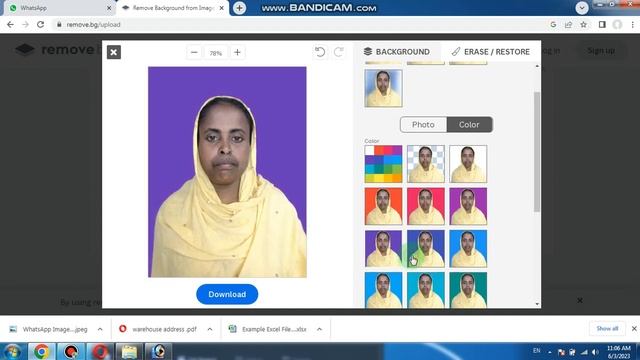Pick the dark violet background swatch

point(383,249)
